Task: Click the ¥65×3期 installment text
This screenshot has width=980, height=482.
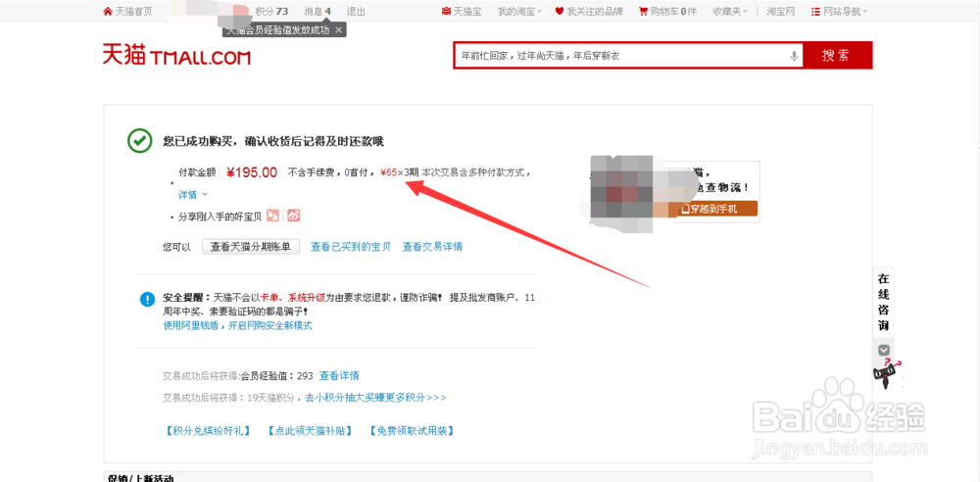Action: click(x=400, y=172)
